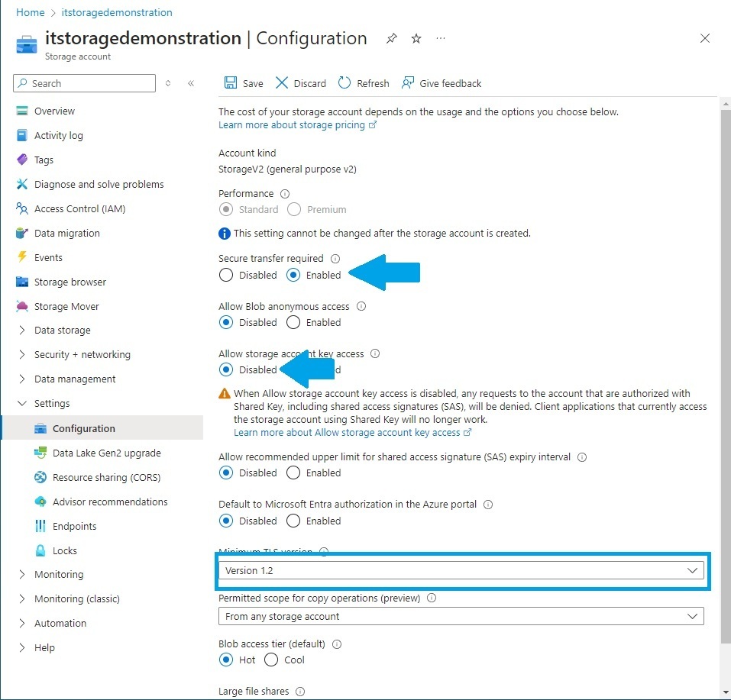The width and height of the screenshot is (731, 700).
Task: Open Activity log in the sidebar
Action: point(58,135)
